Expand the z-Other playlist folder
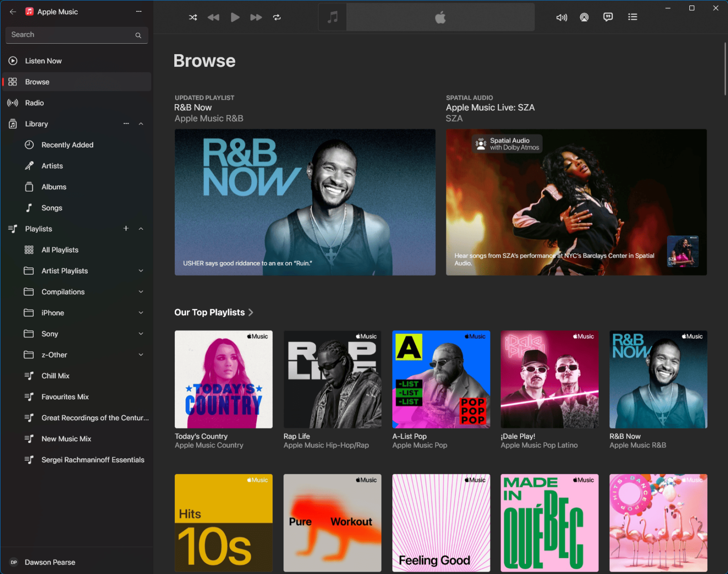Screen dimensions: 728x574 click(x=141, y=355)
